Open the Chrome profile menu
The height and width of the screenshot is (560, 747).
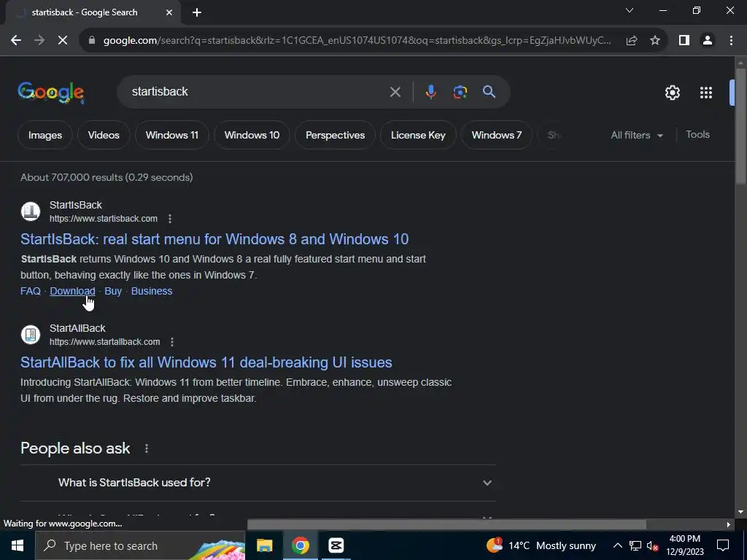708,41
